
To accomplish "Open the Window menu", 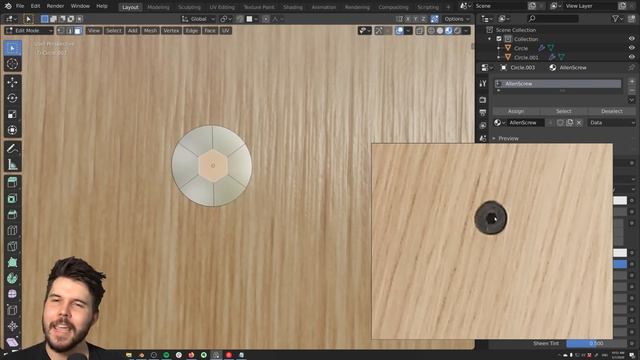I will tap(80, 6).
